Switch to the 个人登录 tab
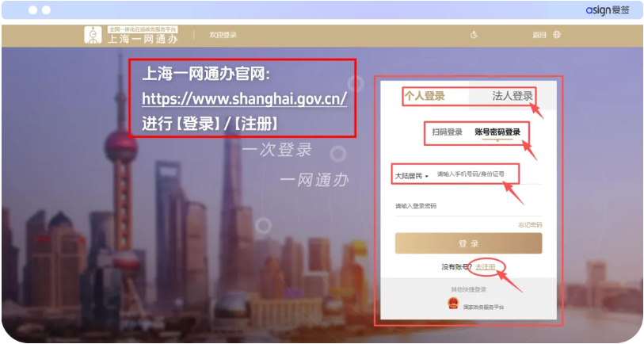The height and width of the screenshot is (344, 644). click(x=425, y=96)
